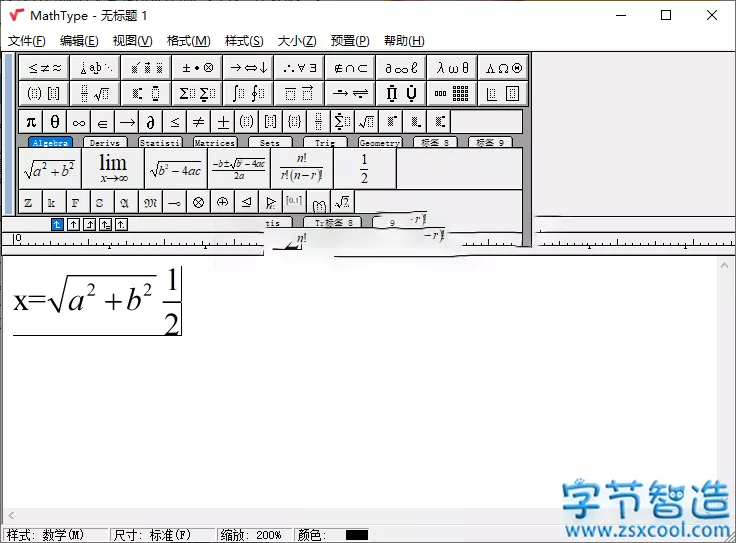Screen dimensions: 736x543
Task: Insert the lim x→∞ expression
Action: 113,169
